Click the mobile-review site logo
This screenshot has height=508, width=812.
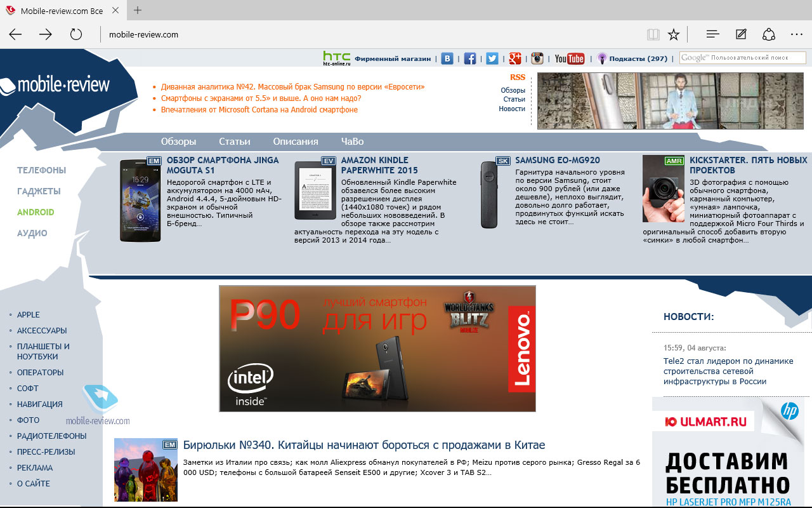click(56, 85)
